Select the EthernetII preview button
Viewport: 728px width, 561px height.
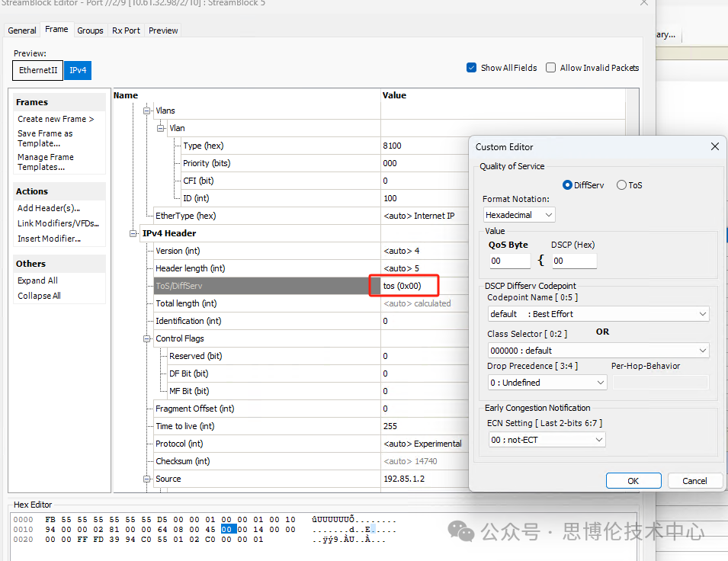coord(38,70)
